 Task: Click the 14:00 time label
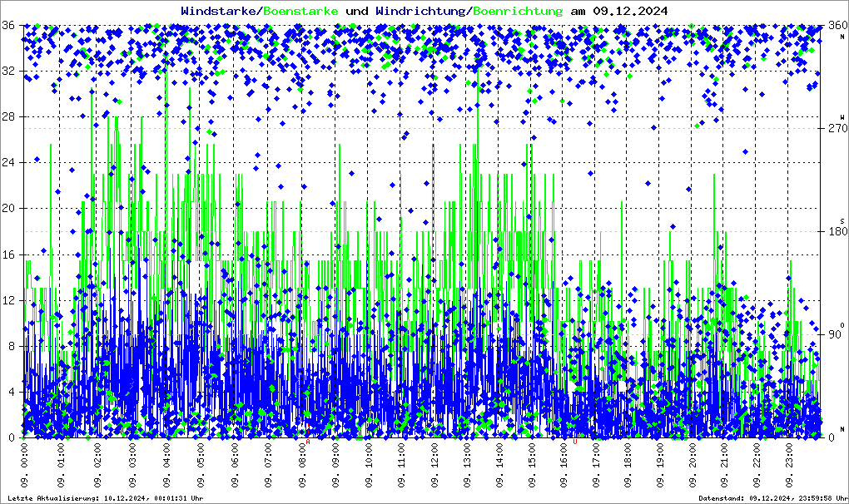(x=499, y=465)
